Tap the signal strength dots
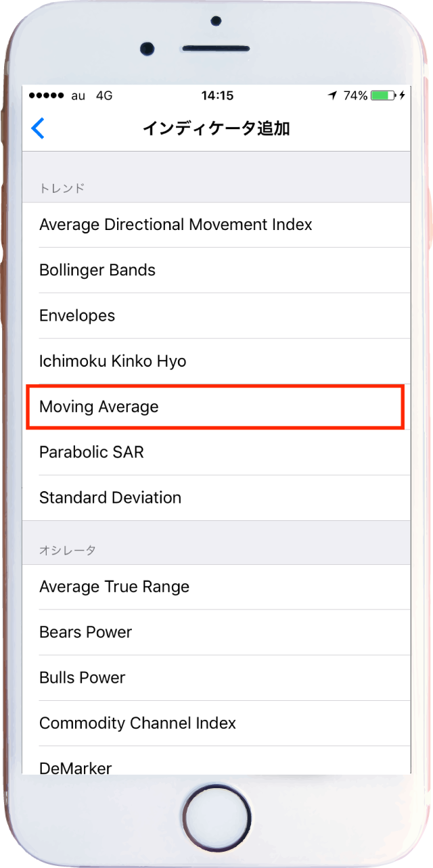This screenshot has height=868, width=433. 46,95
